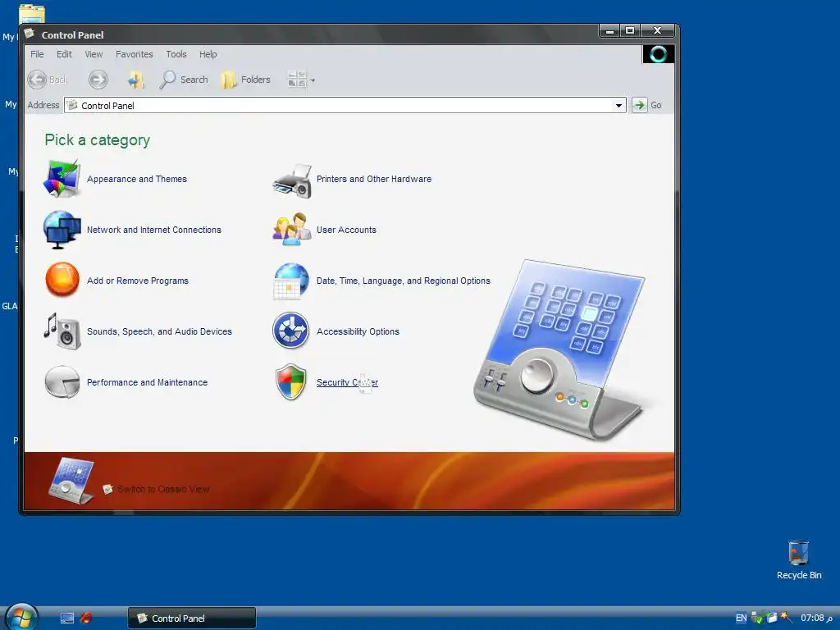
Task: Open the Help menu
Action: [208, 54]
